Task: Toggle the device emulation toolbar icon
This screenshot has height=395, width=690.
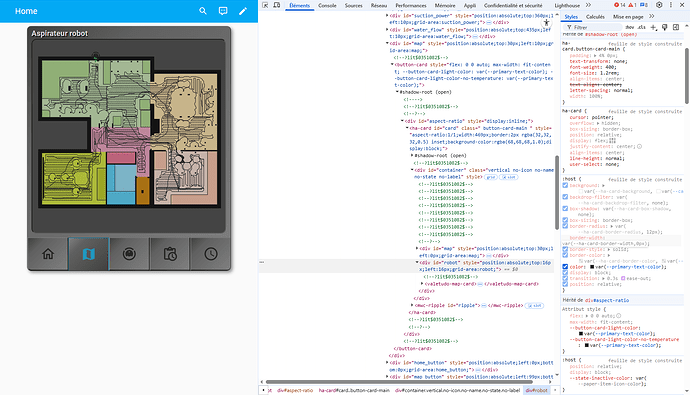Action: click(x=276, y=5)
